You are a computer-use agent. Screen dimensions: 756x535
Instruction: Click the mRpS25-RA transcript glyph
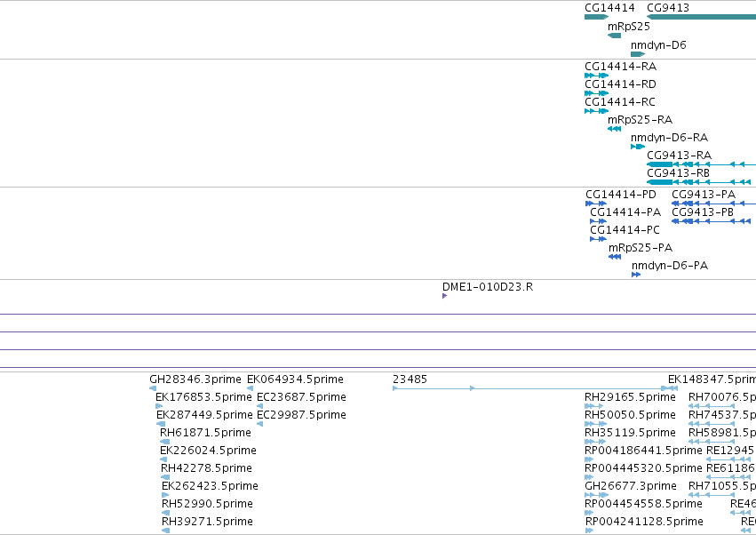pyautogui.click(x=614, y=129)
